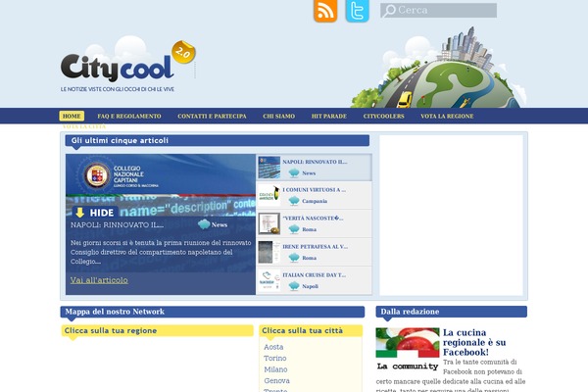Select the NAPOLI: RINNOVATO IL... list item
Image resolution: width=588 pixels, height=392 pixels.
[x=315, y=168]
